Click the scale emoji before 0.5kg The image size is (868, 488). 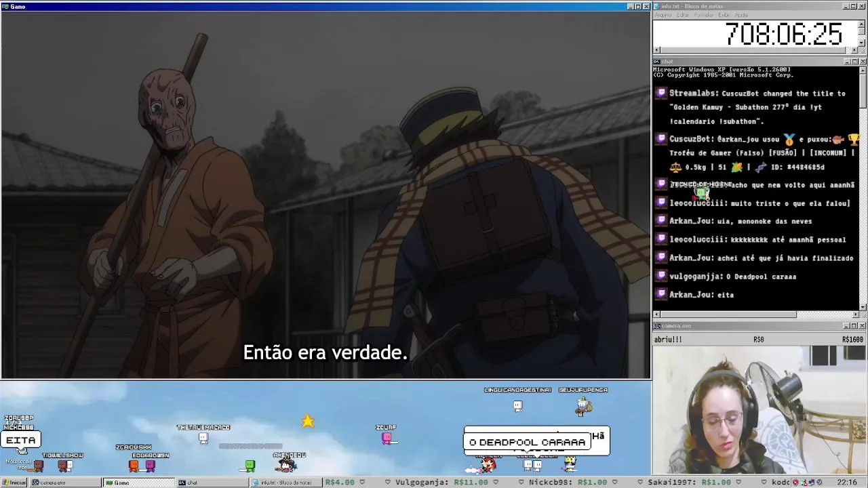click(x=675, y=167)
